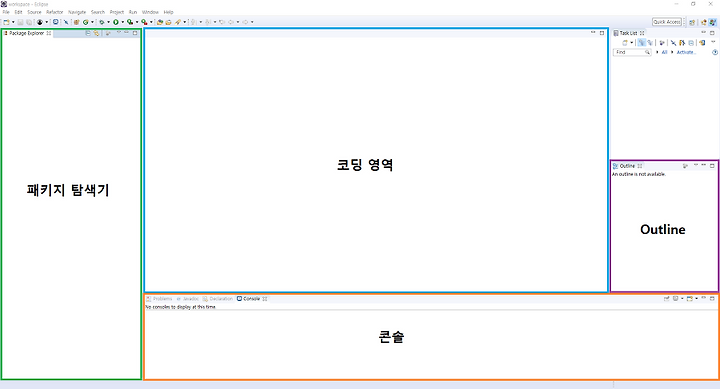Click Open Console icon
This screenshot has height=389, width=720.
point(689,299)
